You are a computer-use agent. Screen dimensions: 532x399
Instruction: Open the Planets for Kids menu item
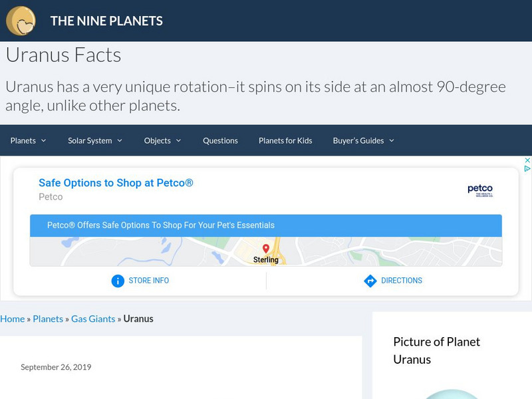(x=285, y=140)
